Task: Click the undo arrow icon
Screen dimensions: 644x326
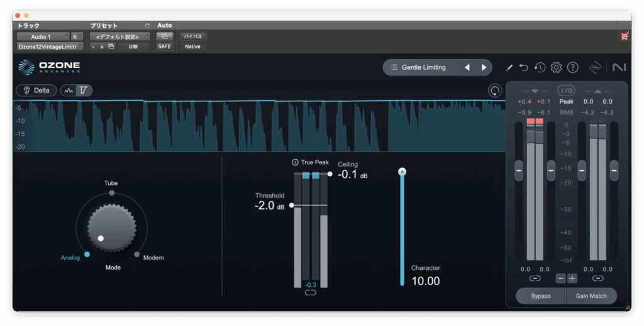Action: click(x=524, y=67)
